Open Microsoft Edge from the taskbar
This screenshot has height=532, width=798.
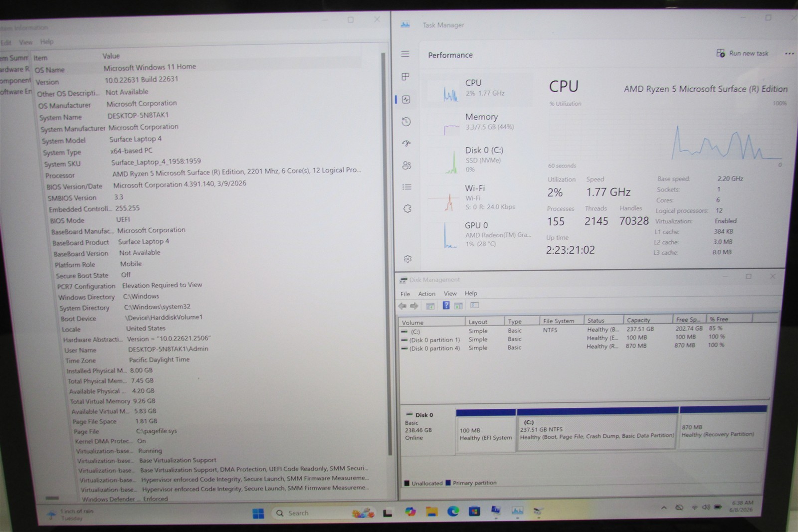453,511
